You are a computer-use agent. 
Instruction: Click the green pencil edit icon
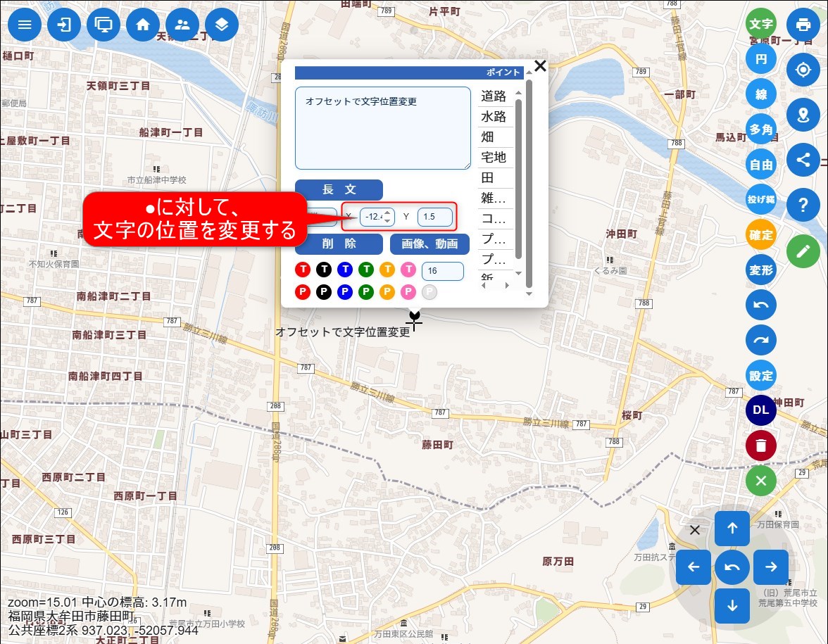(803, 251)
